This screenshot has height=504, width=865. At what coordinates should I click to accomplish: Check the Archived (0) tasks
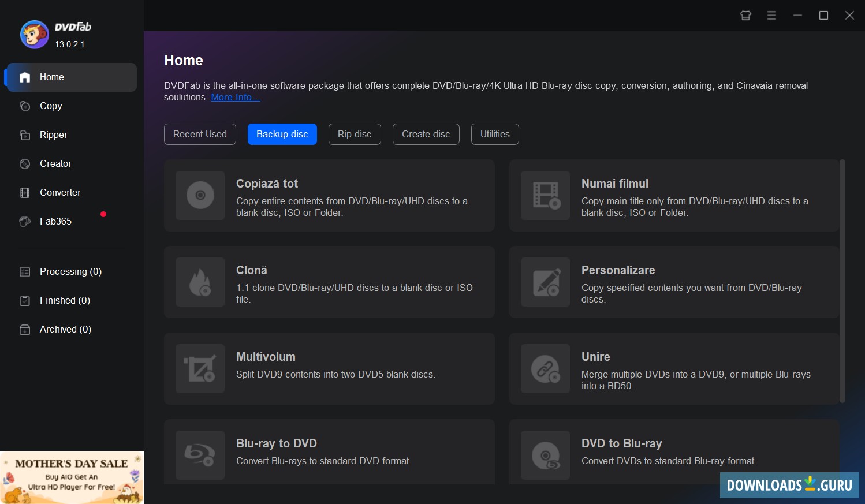pos(65,329)
